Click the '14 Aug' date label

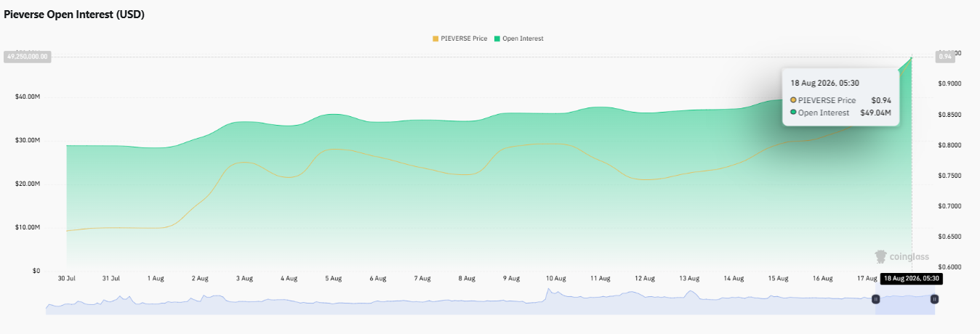734,278
